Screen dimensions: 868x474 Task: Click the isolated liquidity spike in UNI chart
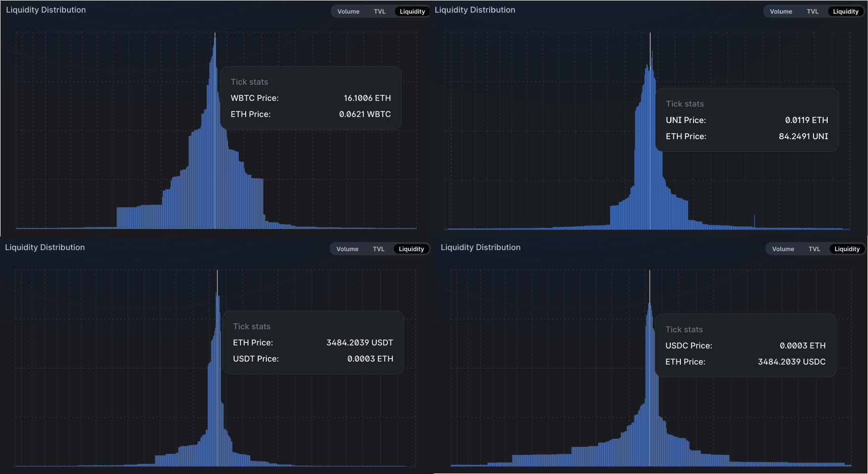(x=755, y=221)
